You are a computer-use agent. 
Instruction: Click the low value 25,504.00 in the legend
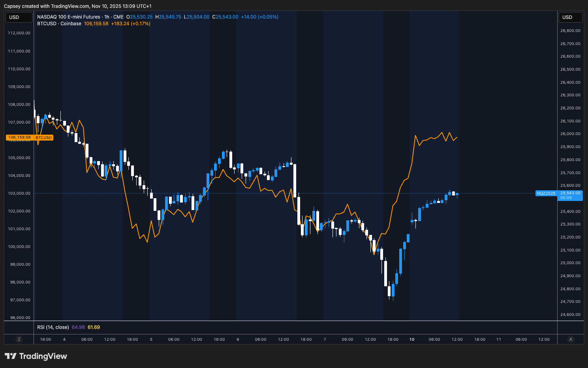(x=197, y=17)
